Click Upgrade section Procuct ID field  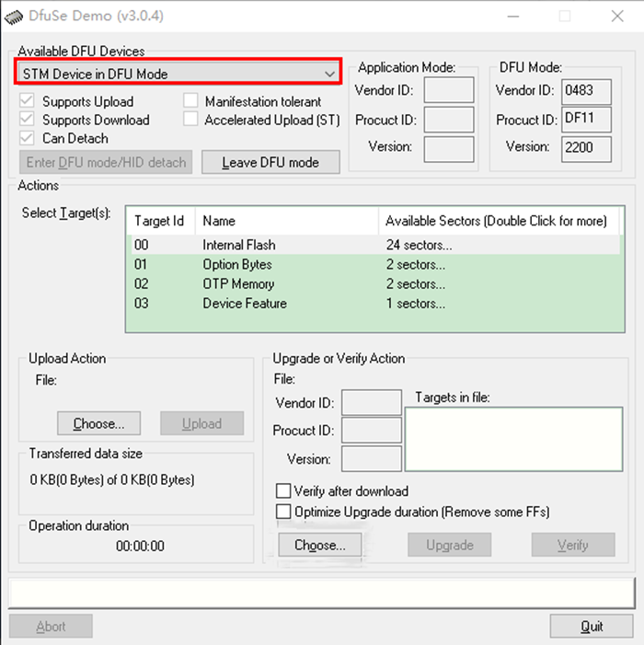pyautogui.click(x=372, y=431)
